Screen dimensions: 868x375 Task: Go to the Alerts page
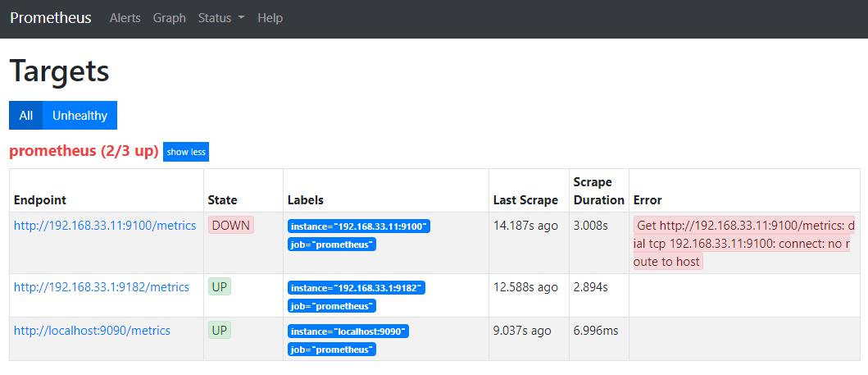pos(125,18)
